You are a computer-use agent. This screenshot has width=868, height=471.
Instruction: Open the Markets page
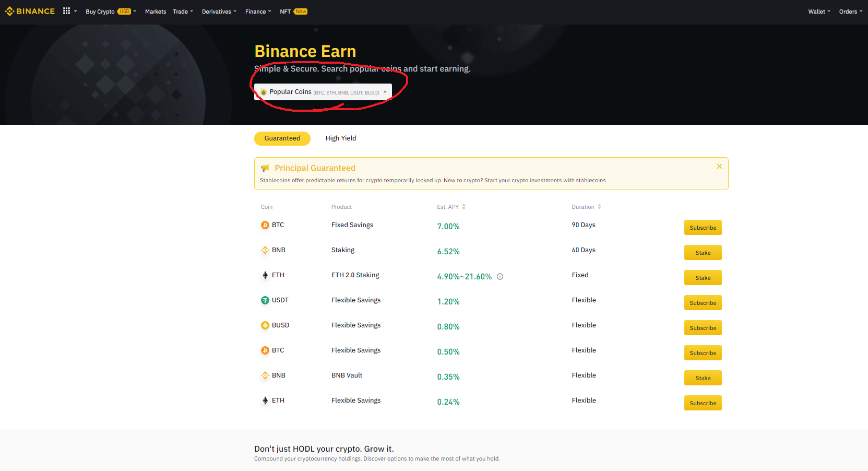pyautogui.click(x=156, y=11)
